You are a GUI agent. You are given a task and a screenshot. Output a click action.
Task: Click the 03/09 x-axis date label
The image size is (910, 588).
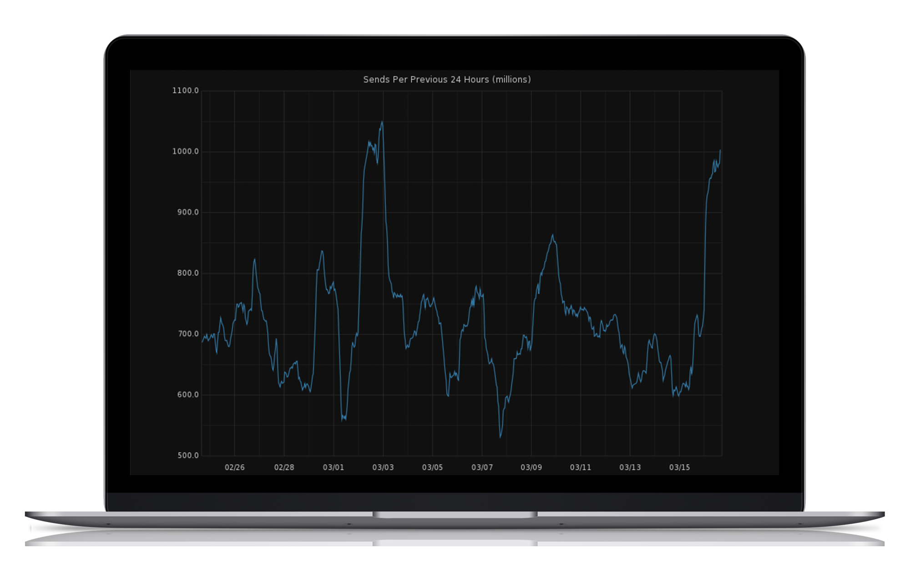(531, 467)
